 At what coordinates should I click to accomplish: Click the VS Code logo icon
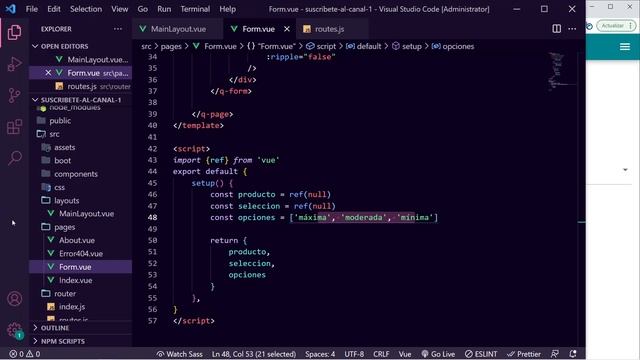pyautogui.click(x=11, y=9)
